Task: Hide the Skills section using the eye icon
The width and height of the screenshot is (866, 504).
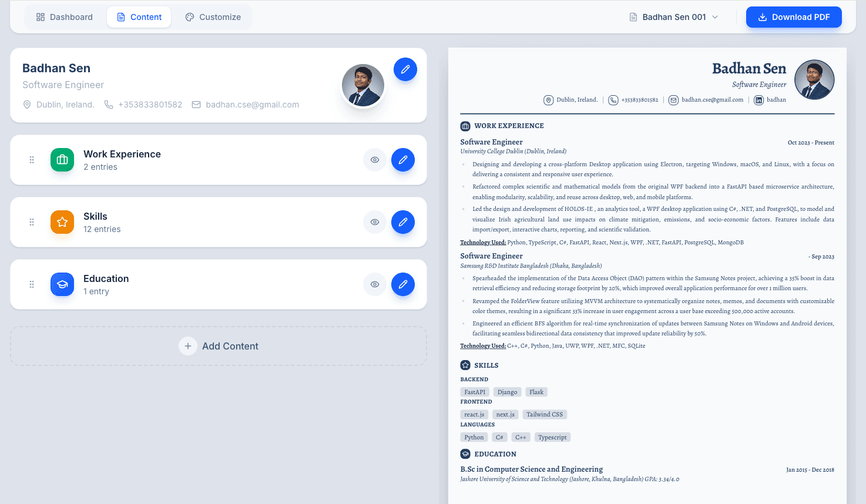Action: [374, 222]
